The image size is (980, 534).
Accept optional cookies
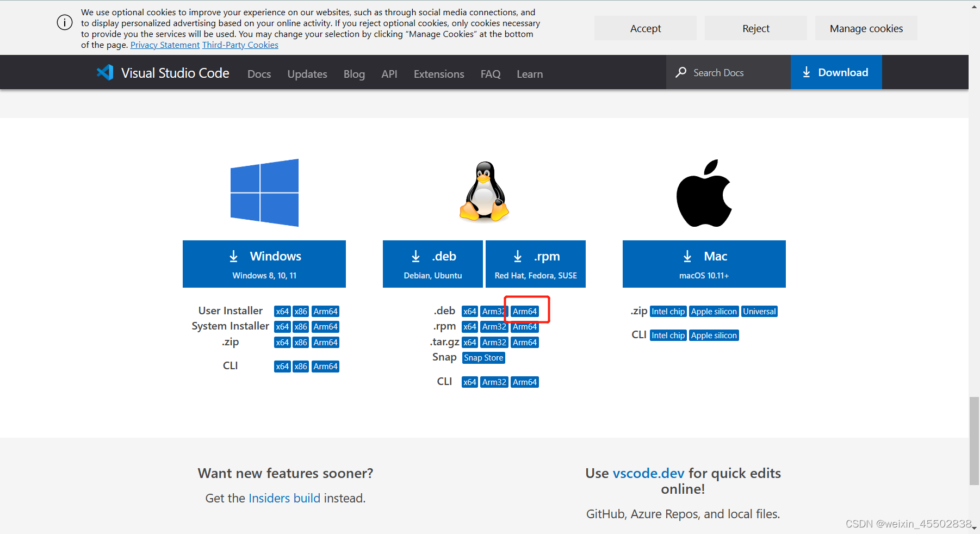point(646,28)
